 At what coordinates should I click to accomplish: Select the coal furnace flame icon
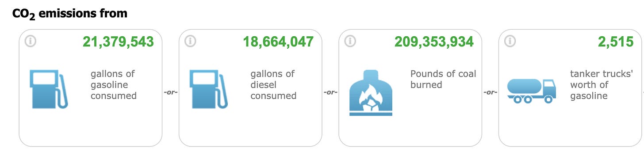(371, 93)
